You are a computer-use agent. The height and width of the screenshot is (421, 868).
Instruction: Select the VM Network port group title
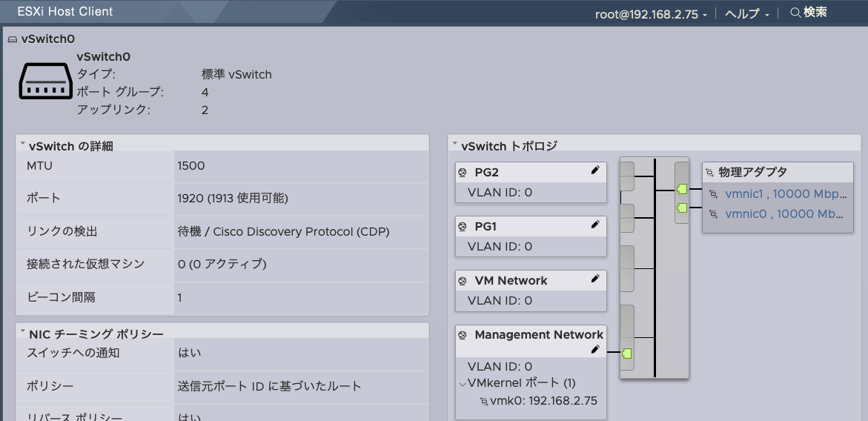[x=511, y=281]
